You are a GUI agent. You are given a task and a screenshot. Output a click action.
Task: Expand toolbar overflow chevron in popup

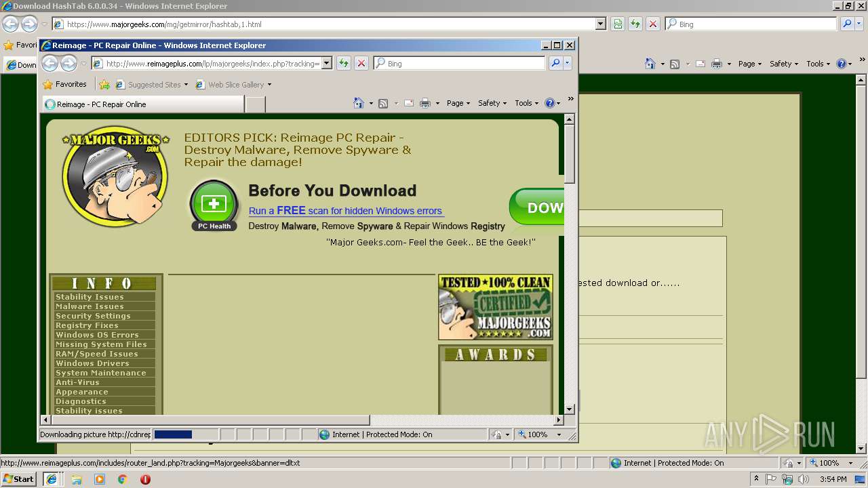pos(570,99)
